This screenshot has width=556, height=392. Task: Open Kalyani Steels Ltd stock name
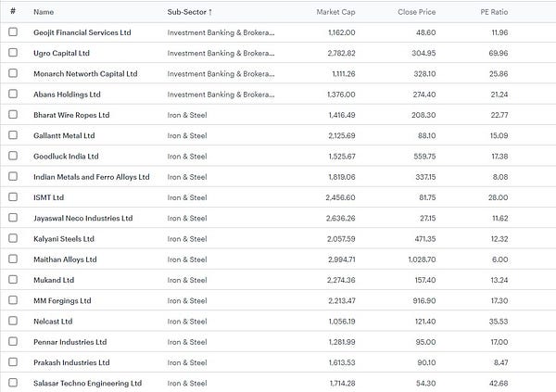64,239
